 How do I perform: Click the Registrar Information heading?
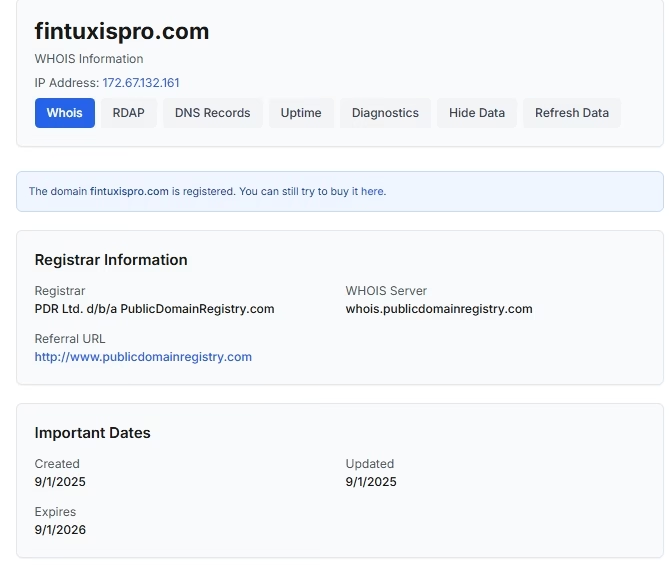coord(111,260)
